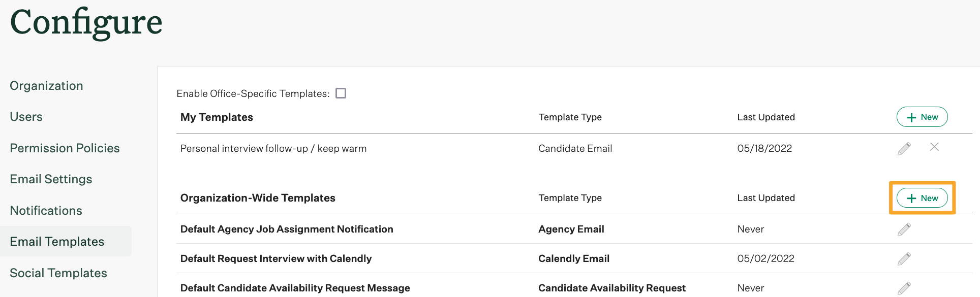Image resolution: width=980 pixels, height=297 pixels.
Task: Edit the Personal interview follow-up template
Action: pyautogui.click(x=904, y=148)
